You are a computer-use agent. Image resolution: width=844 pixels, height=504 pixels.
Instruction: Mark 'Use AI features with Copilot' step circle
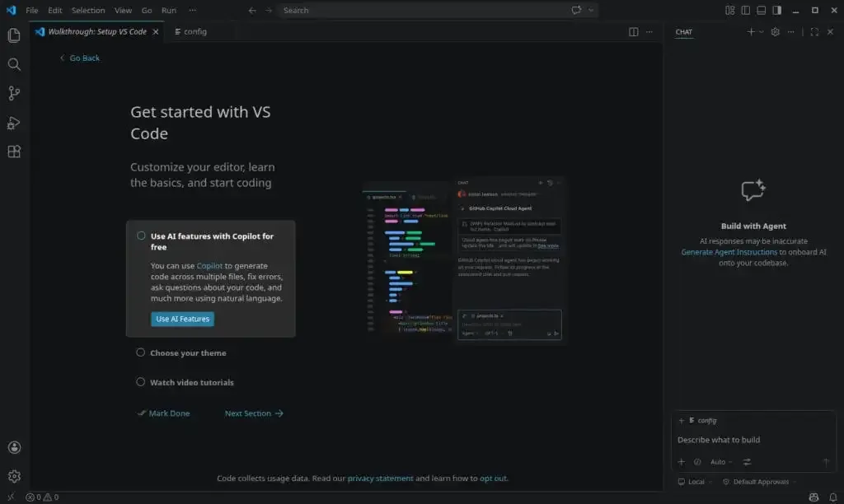(141, 236)
